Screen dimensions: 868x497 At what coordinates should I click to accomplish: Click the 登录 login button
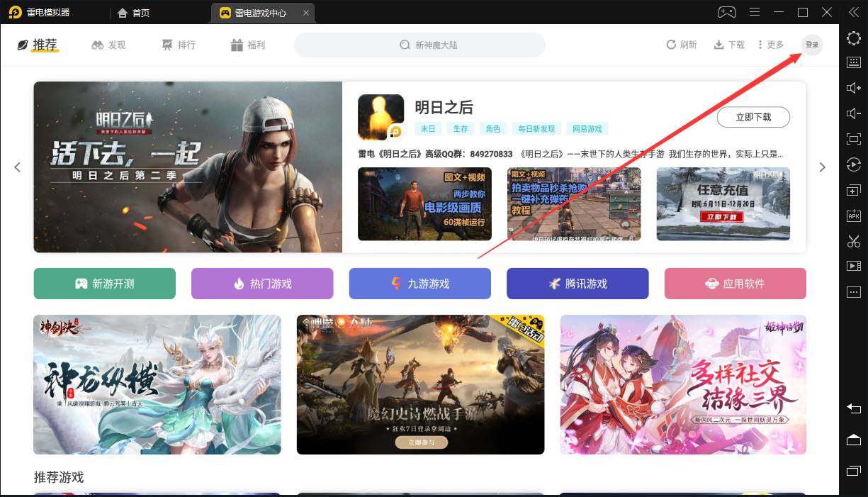[x=812, y=45]
